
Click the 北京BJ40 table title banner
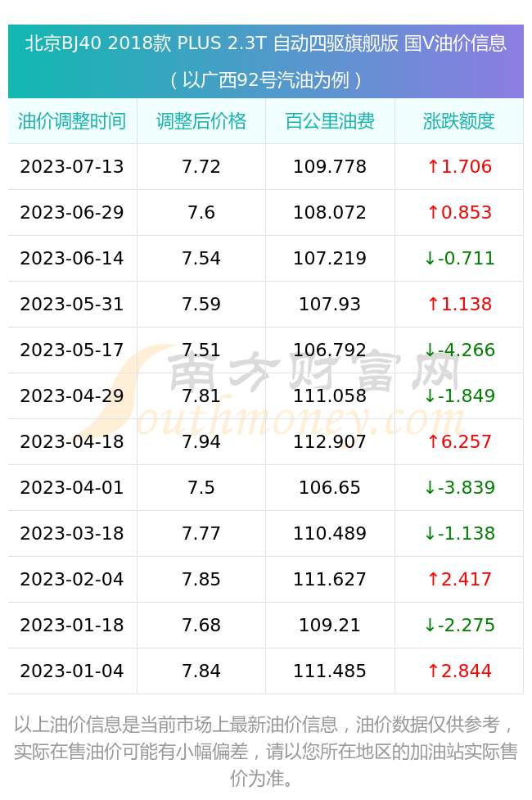point(266,43)
